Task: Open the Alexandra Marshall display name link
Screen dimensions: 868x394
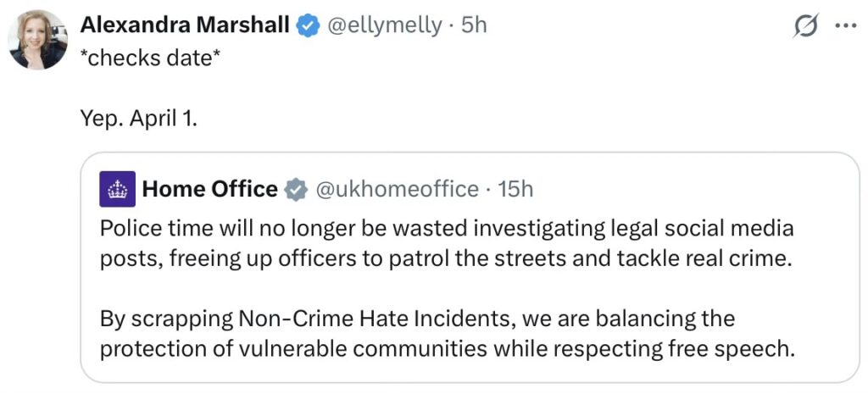Action: pos(186,26)
